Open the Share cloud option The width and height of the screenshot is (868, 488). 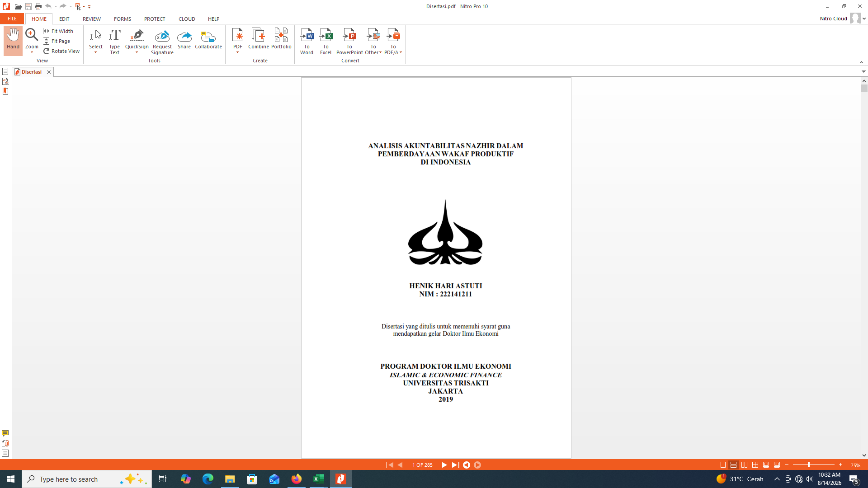pos(184,39)
